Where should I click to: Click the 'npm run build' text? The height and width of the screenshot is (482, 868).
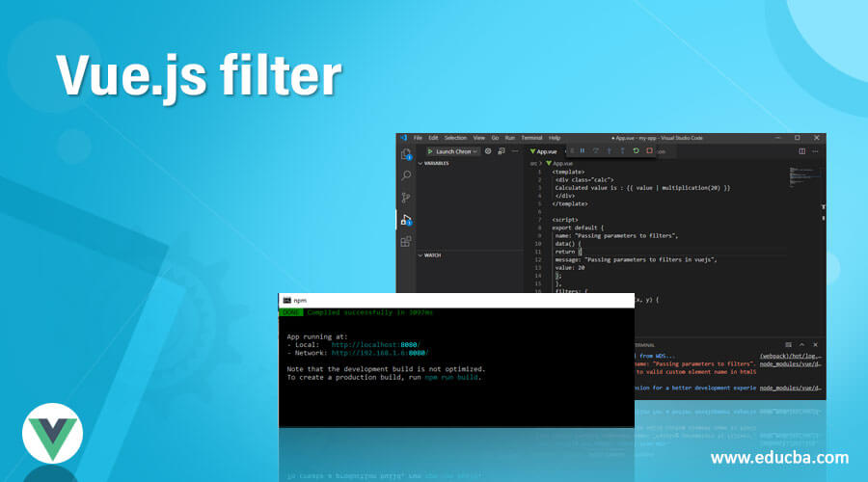(x=451, y=378)
